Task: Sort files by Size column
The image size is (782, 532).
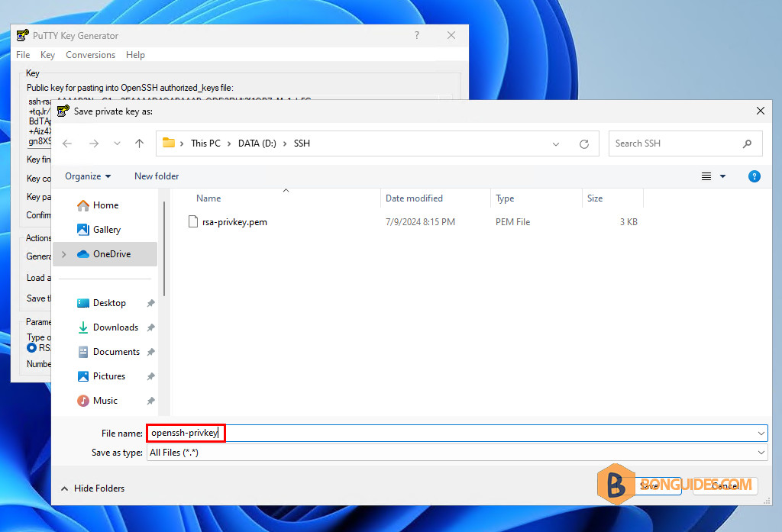Action: (x=594, y=198)
